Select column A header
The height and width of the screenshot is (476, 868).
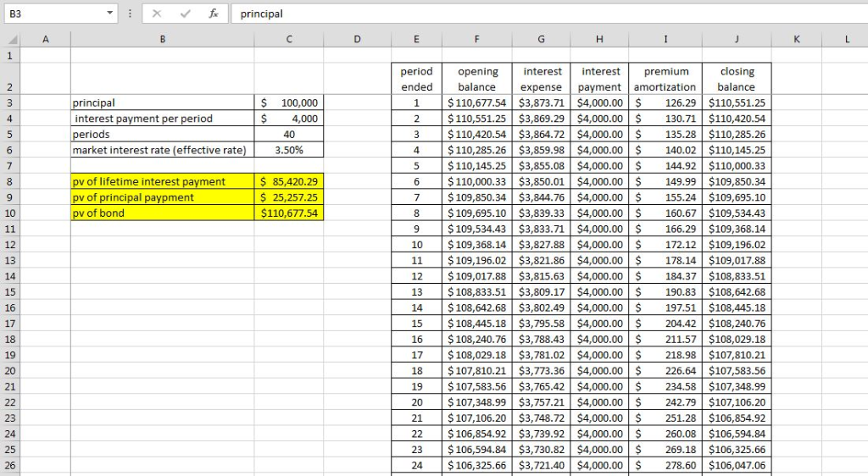pyautogui.click(x=46, y=39)
